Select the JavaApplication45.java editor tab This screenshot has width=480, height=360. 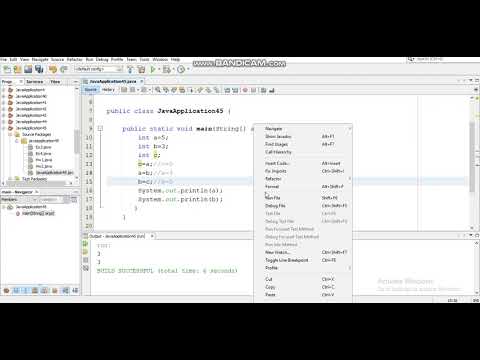(x=112, y=81)
